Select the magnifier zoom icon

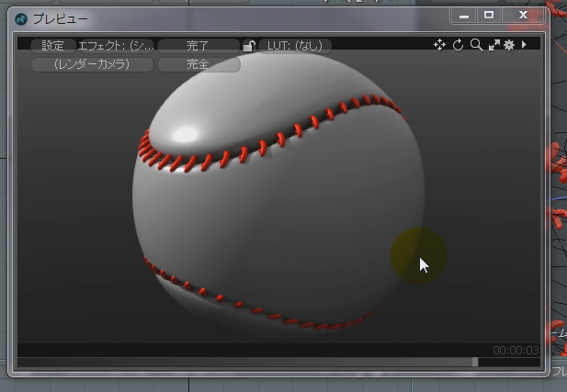click(476, 45)
